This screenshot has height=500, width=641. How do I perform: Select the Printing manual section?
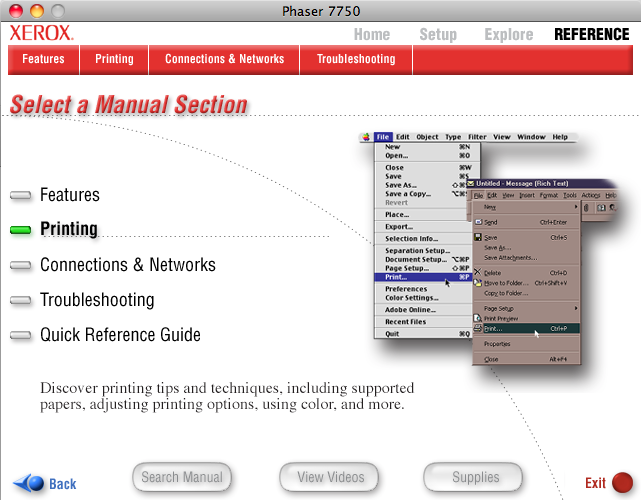click(x=69, y=229)
